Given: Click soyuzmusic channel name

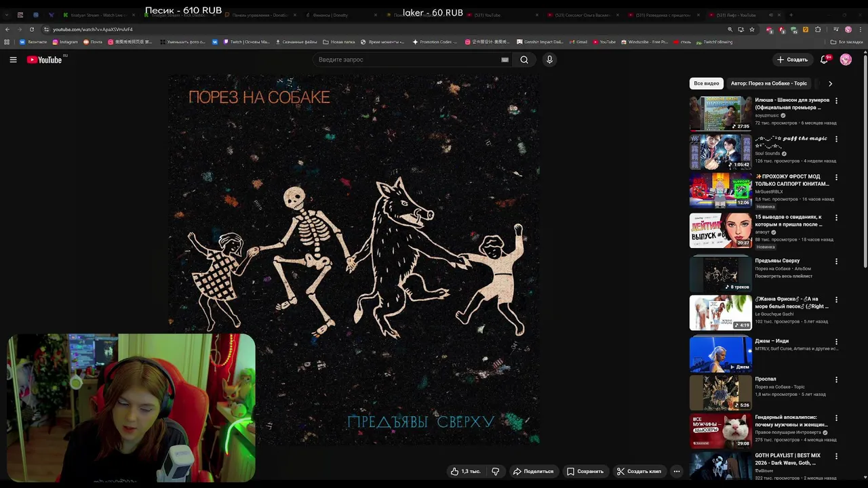Looking at the screenshot, I should 767,115.
